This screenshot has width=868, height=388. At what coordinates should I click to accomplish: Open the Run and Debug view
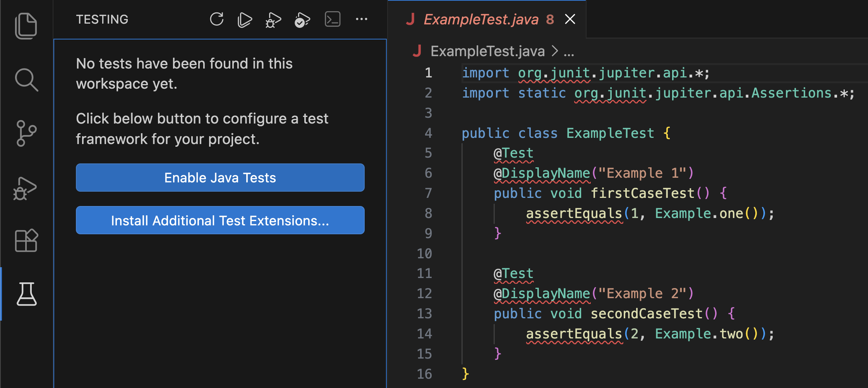click(x=25, y=189)
